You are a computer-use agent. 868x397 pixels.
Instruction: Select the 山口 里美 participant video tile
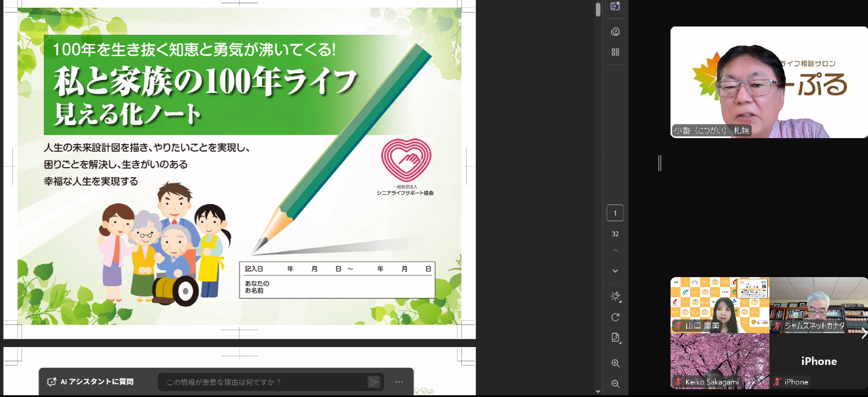[x=720, y=305]
